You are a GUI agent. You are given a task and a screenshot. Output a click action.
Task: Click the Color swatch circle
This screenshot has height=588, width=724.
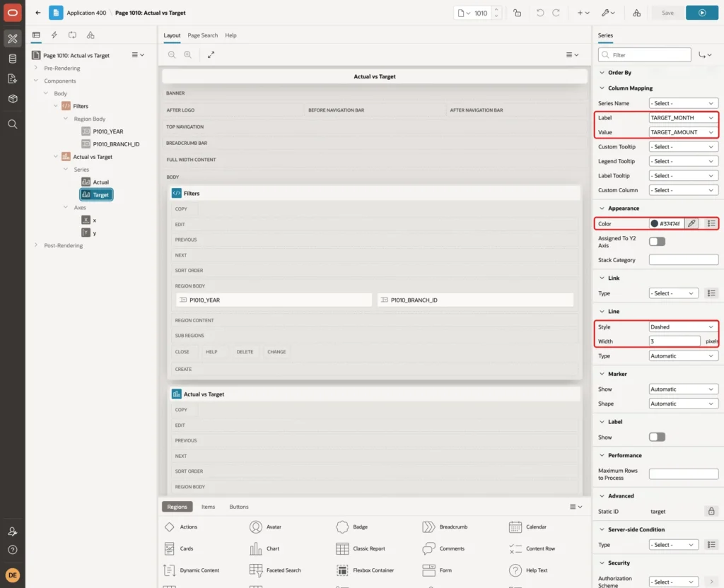654,223
